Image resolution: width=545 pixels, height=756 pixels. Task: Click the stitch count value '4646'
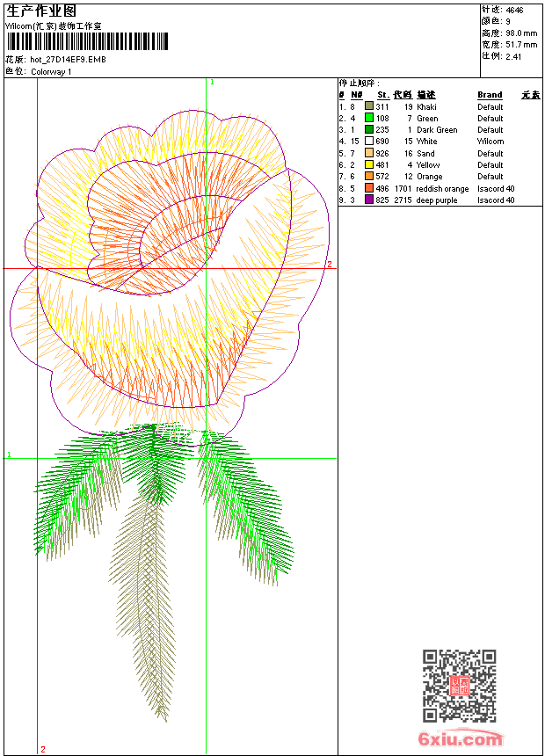(514, 10)
